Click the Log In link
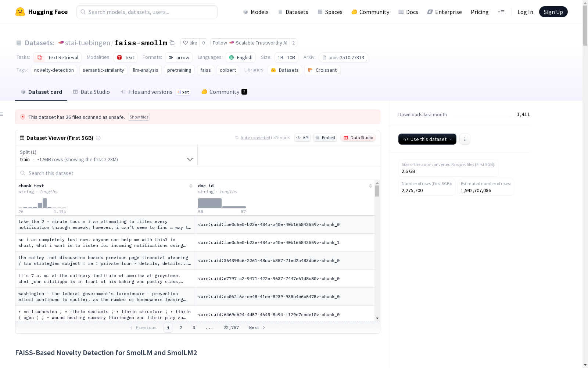588x368 pixels. coord(525,12)
